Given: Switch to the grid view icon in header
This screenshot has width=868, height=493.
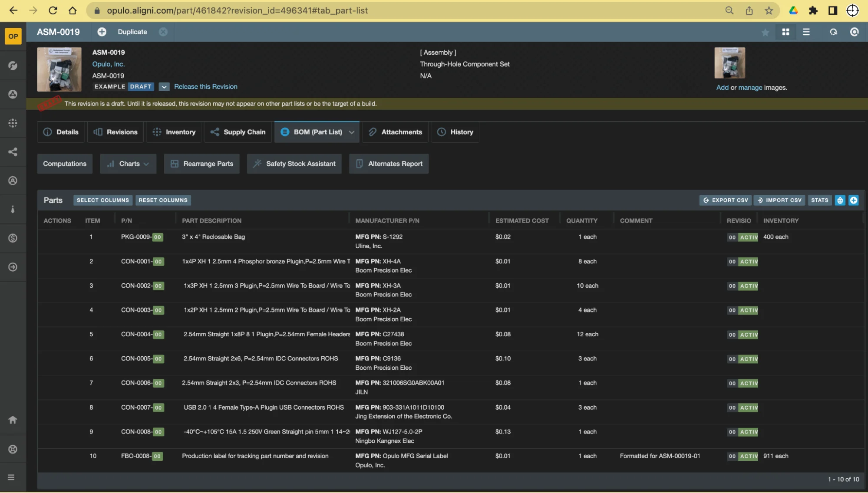Looking at the screenshot, I should pyautogui.click(x=785, y=32).
